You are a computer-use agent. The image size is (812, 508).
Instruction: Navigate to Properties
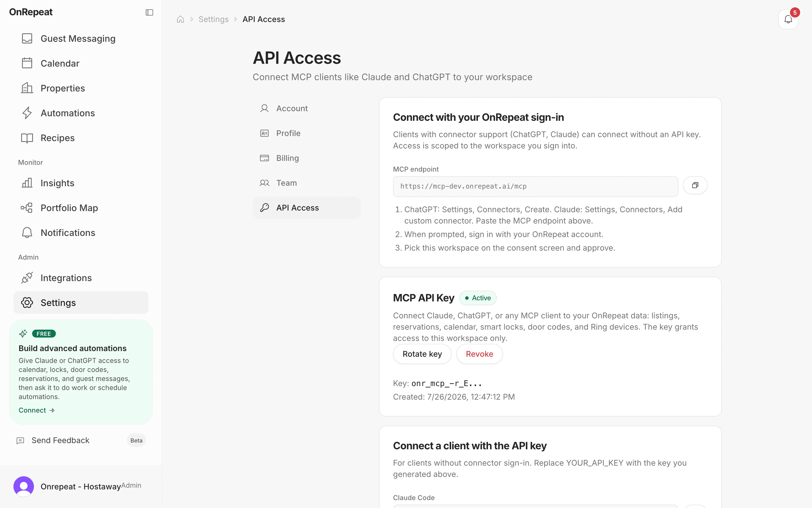tap(81, 88)
